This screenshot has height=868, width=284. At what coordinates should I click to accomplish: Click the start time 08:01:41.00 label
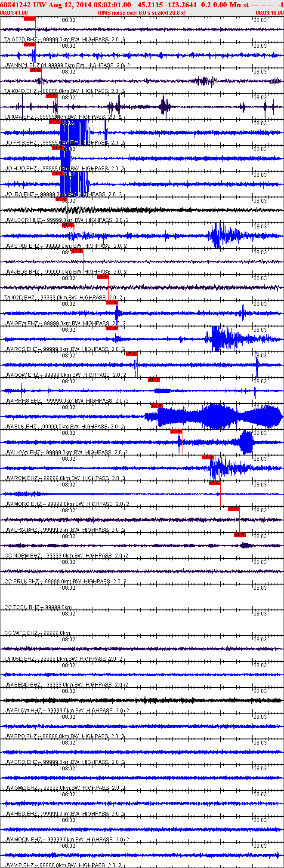[x=14, y=13]
